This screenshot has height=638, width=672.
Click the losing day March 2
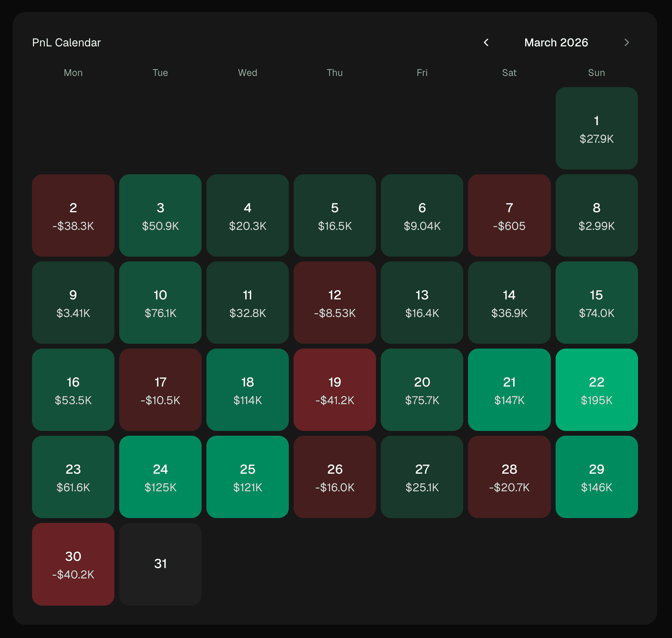(73, 215)
